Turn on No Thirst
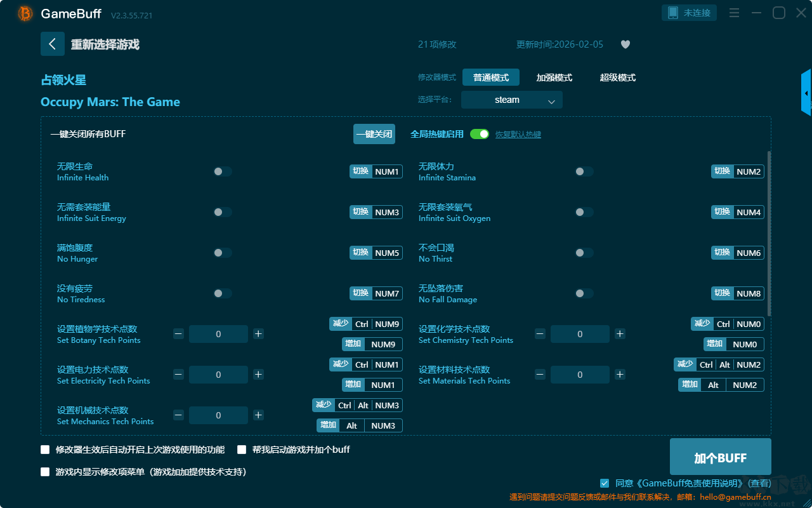The height and width of the screenshot is (508, 812). pyautogui.click(x=584, y=253)
